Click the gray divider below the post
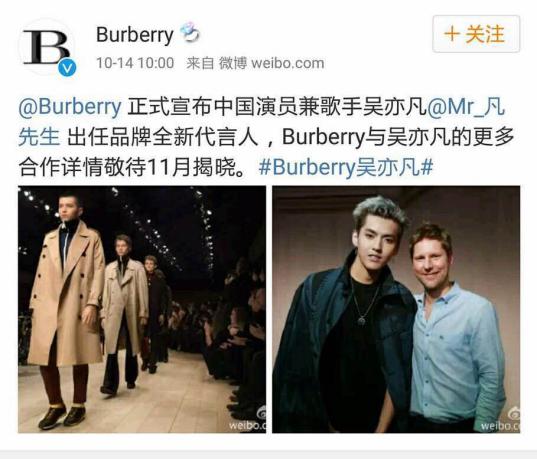This screenshot has height=459, width=537. coord(268,455)
